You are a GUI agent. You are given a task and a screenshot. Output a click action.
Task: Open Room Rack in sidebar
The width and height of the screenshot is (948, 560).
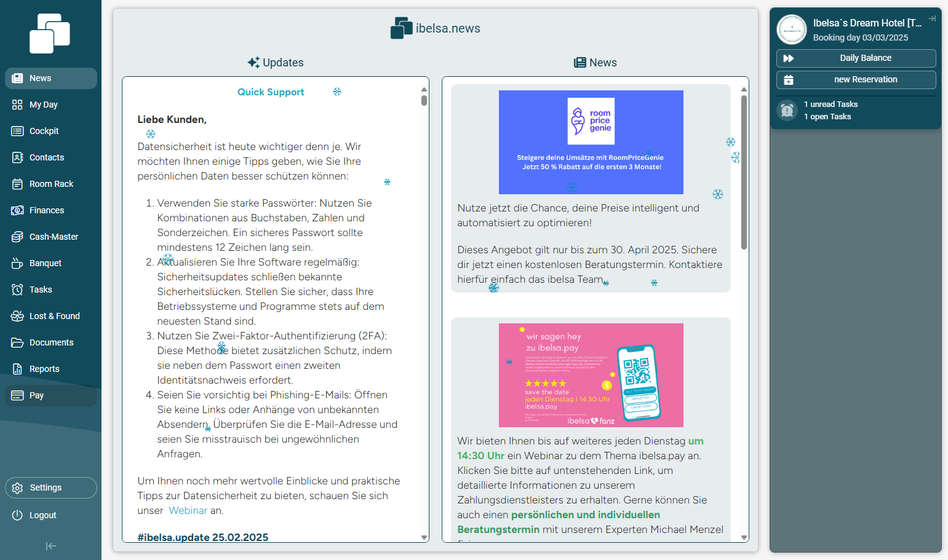(x=50, y=184)
